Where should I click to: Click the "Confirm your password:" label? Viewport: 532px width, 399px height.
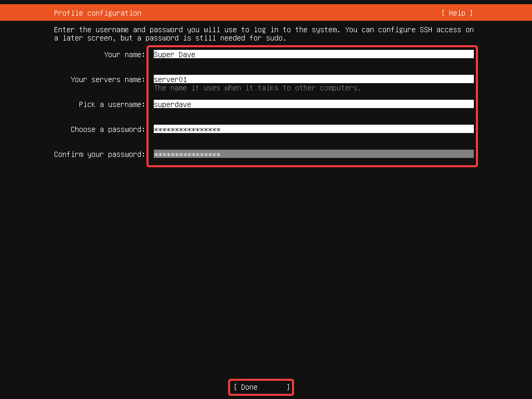99,154
